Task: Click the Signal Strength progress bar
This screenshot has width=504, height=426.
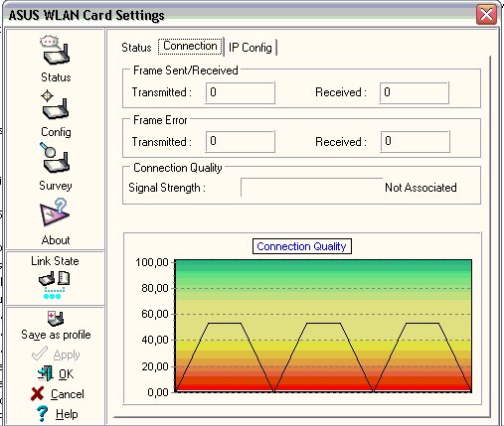Action: point(311,188)
